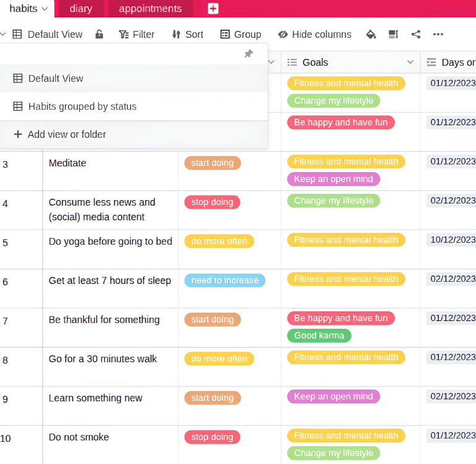
Task: Select Do yoga before going to bed cell
Action: 110,249
